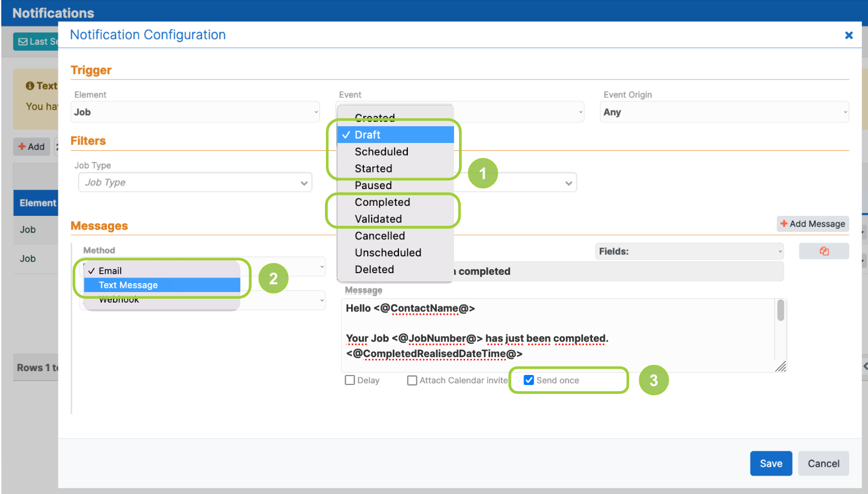
Task: Open the Fields dropdown above the message
Action: coord(689,251)
